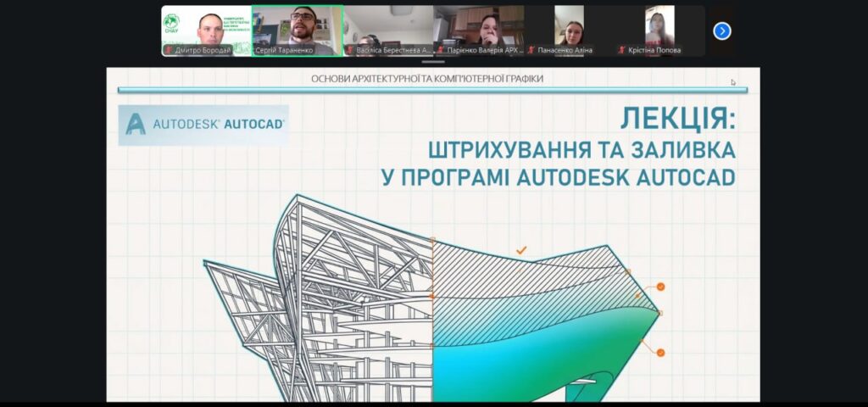Click muted mic icon beside Василіса Берестнєва
Viewport: 868px width, 407px height.
(349, 50)
